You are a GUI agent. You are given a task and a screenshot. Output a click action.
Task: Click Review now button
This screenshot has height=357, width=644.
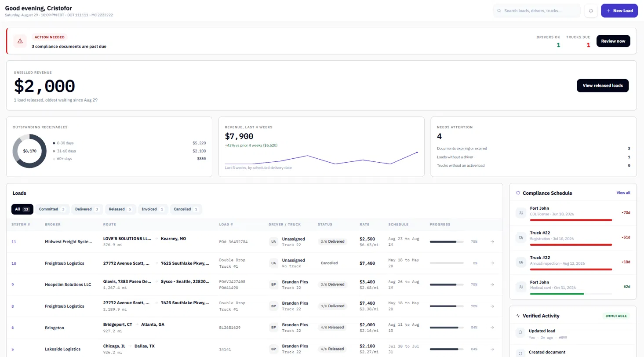(613, 41)
